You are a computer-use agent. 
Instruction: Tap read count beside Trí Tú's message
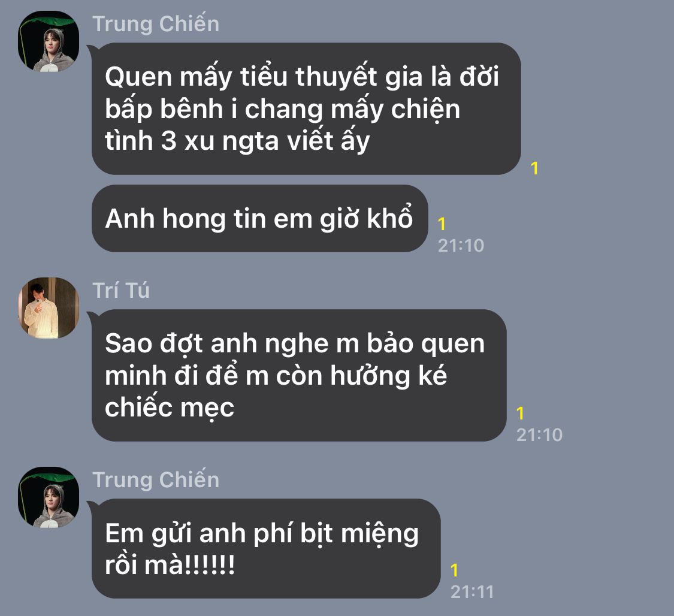coord(520,413)
